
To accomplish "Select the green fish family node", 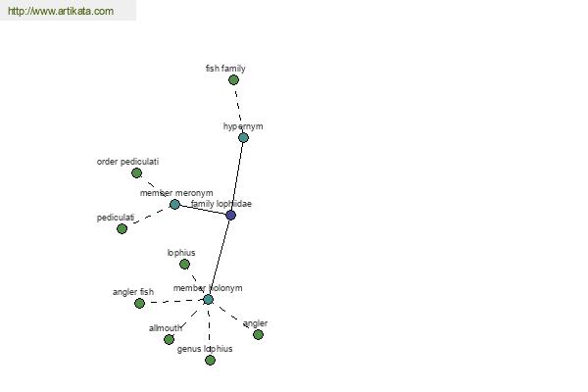I will (233, 80).
